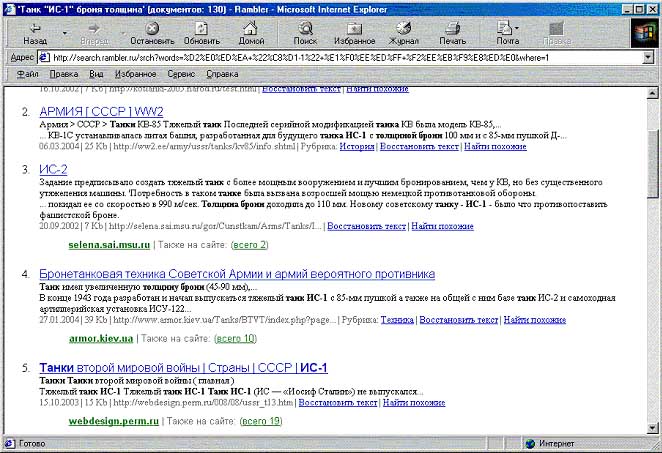Open the selena.sai.msu.ru site link

(109, 245)
